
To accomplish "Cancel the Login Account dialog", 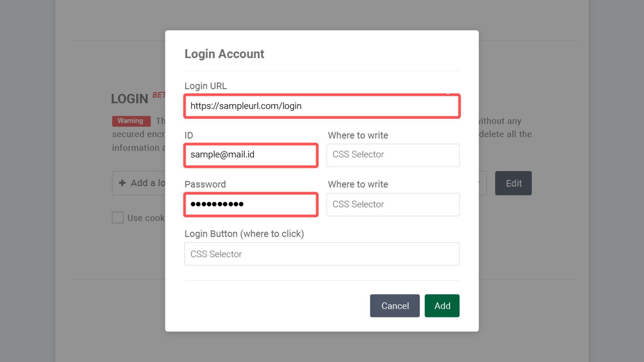I will coord(394,306).
